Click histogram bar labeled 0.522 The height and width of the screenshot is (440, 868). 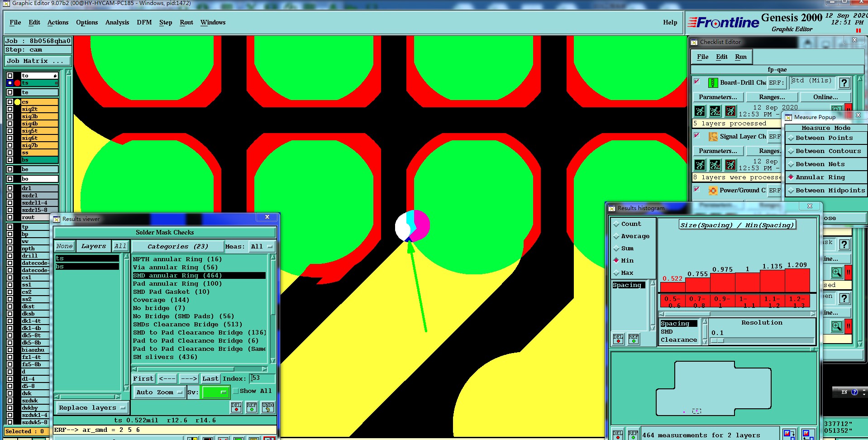[x=672, y=287]
